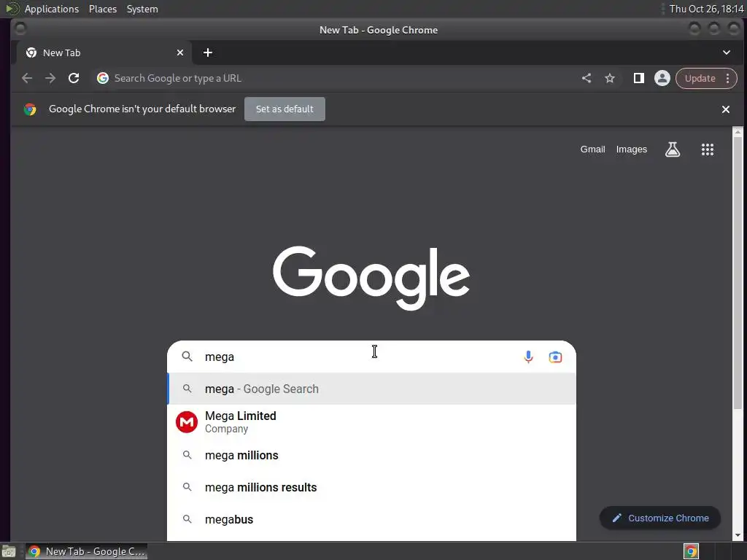Start voice search with microphone
This screenshot has width=747, height=560.
528,357
